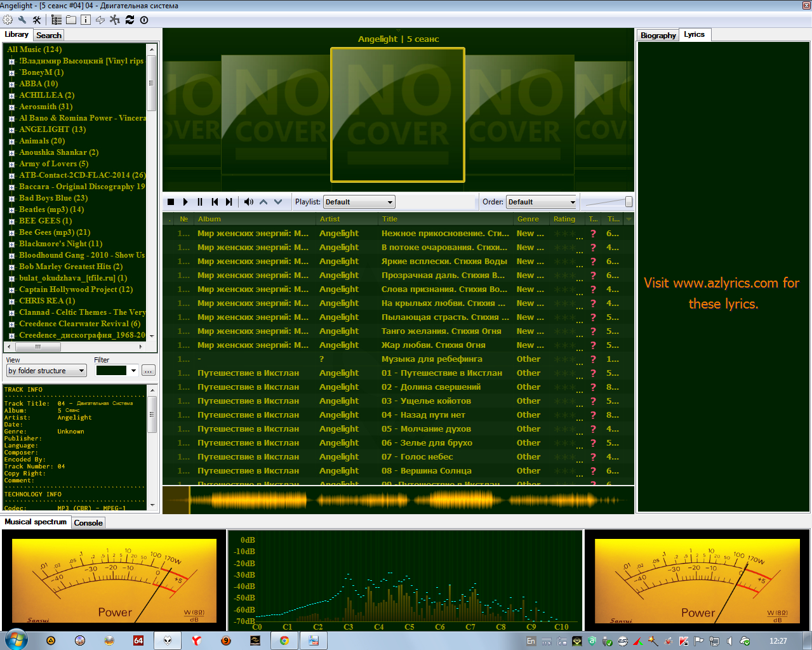Screen dimensions: 812x650
Task: Expand the Animals (20) tree node
Action: [x=11, y=142]
